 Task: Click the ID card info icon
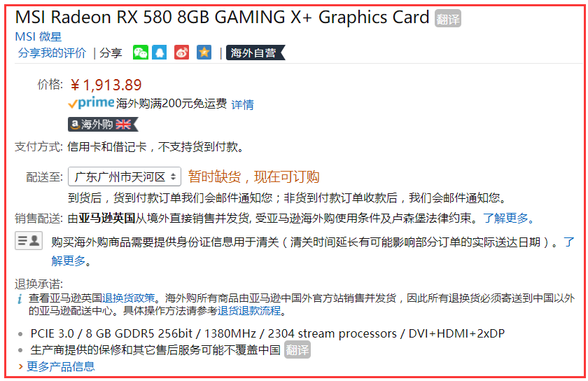pos(29,241)
